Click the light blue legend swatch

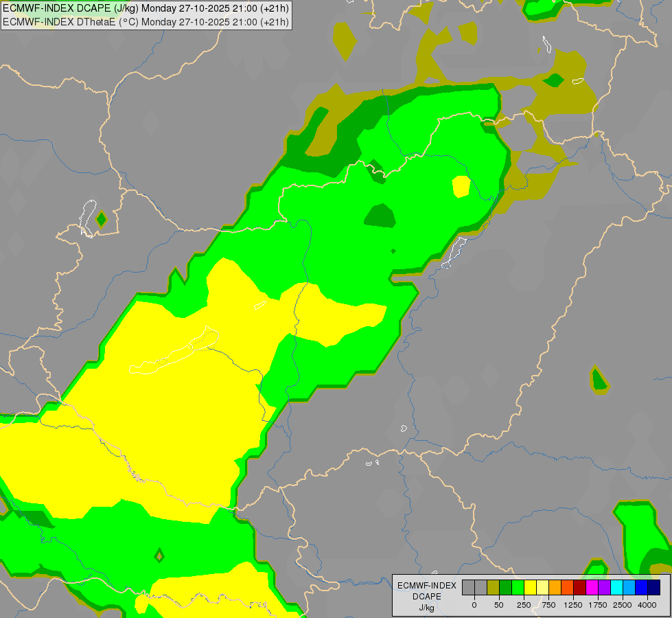pyautogui.click(x=629, y=587)
